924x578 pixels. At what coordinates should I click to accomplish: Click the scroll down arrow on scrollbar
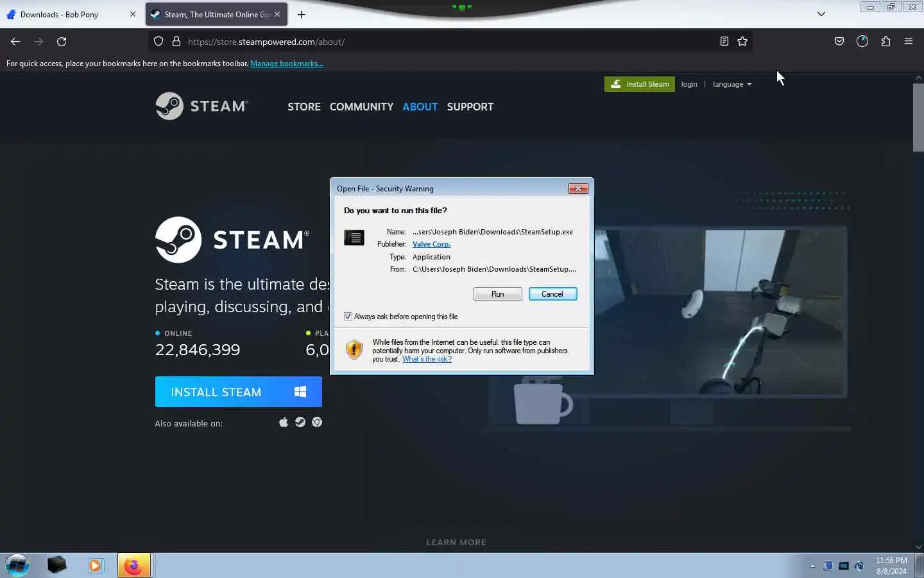[918, 547]
